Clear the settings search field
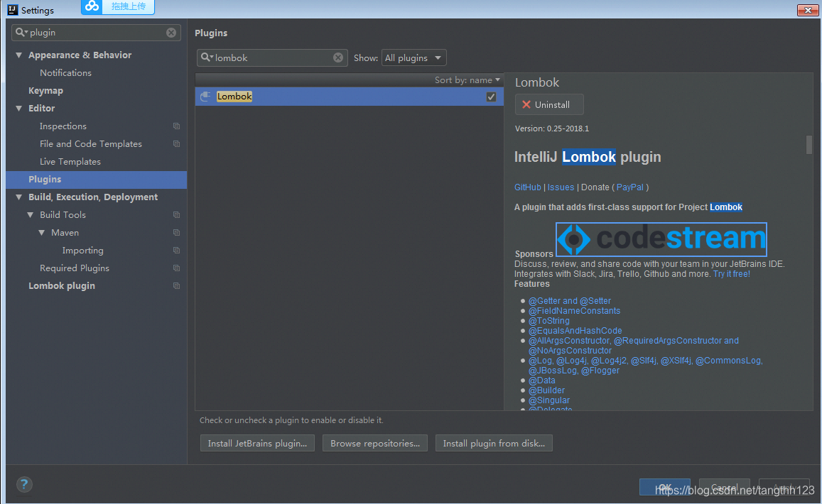 coord(171,33)
